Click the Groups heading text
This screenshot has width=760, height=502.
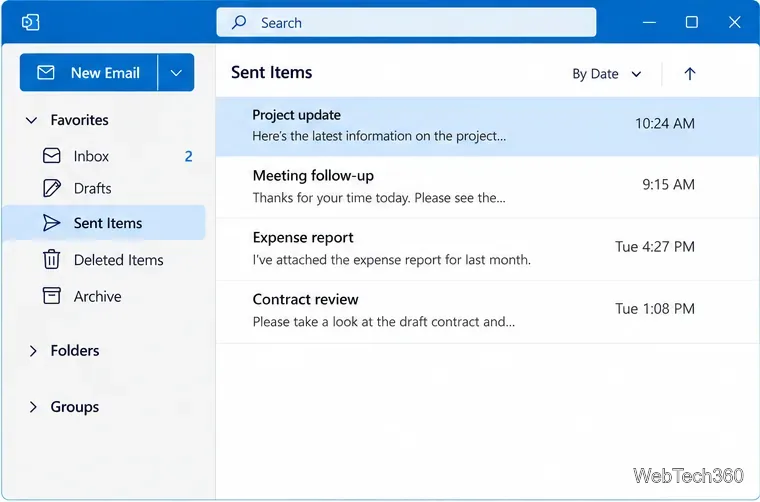pos(75,407)
